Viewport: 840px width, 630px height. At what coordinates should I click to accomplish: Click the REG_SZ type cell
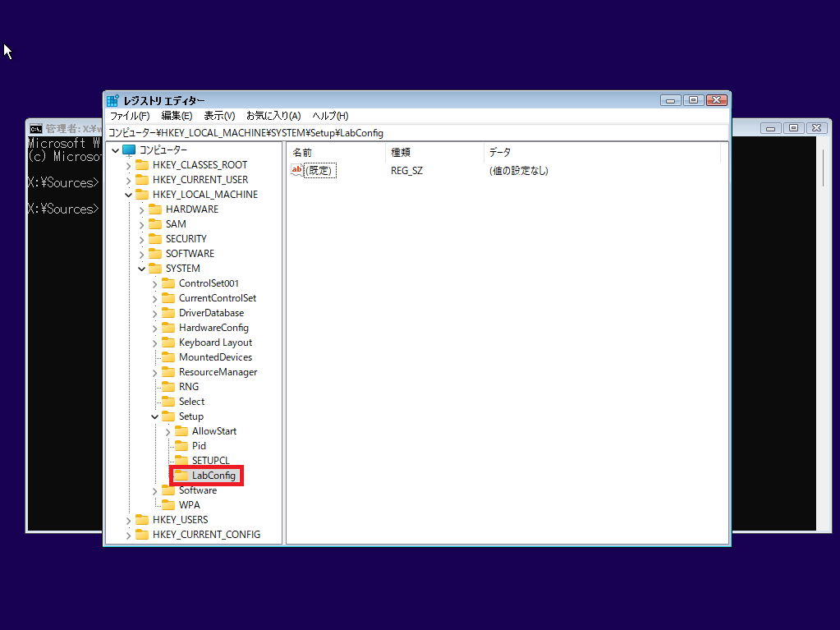point(406,170)
